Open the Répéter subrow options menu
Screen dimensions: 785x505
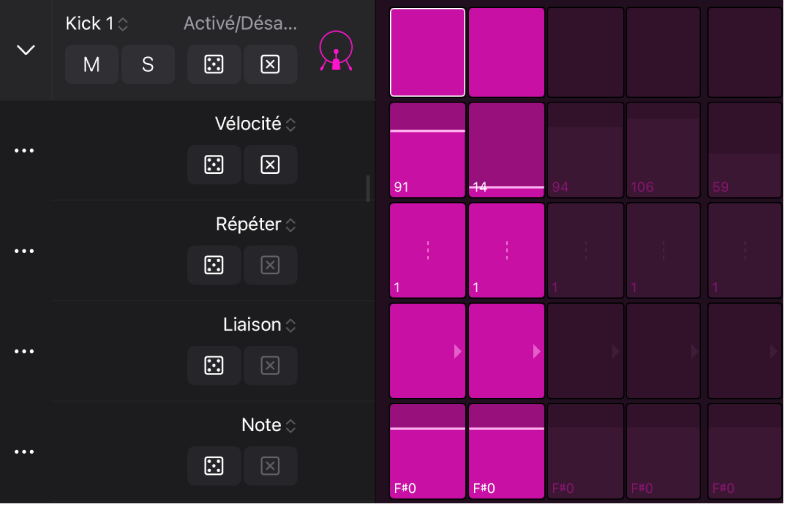click(x=25, y=251)
